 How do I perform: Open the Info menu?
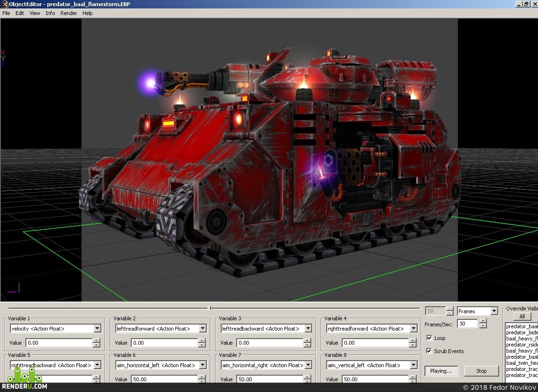(50, 13)
